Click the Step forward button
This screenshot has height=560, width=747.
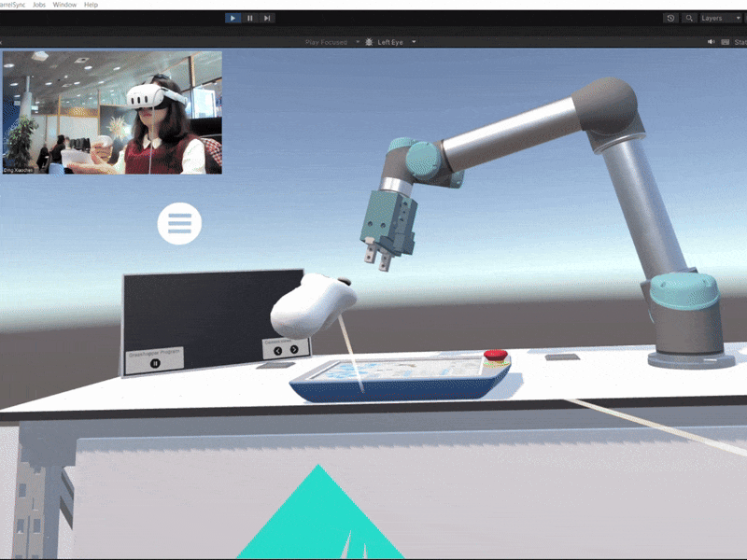(267, 18)
